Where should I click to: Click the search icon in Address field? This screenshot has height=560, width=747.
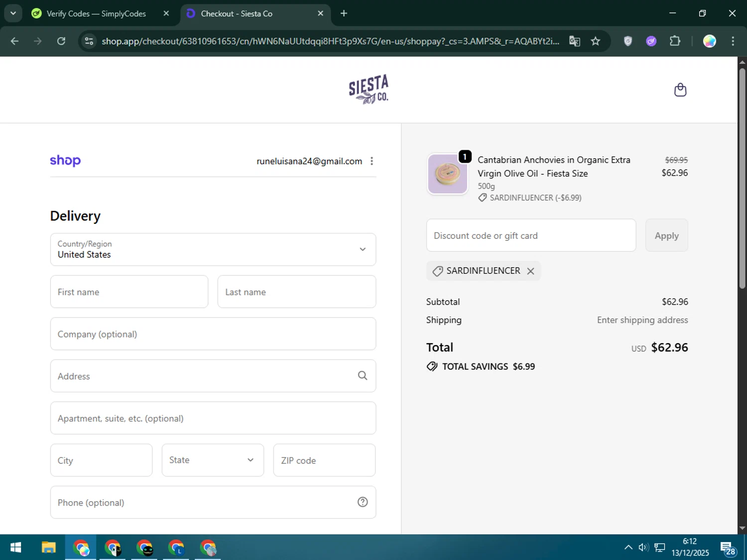coord(363,376)
